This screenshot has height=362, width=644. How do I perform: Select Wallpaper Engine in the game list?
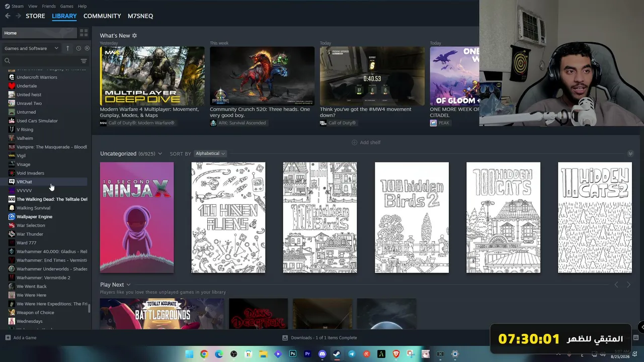(34, 217)
